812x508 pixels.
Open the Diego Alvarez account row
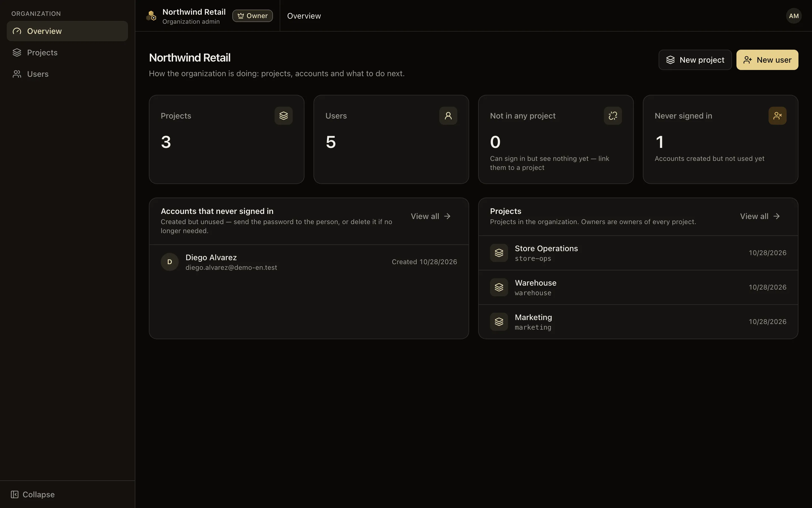[x=309, y=262]
